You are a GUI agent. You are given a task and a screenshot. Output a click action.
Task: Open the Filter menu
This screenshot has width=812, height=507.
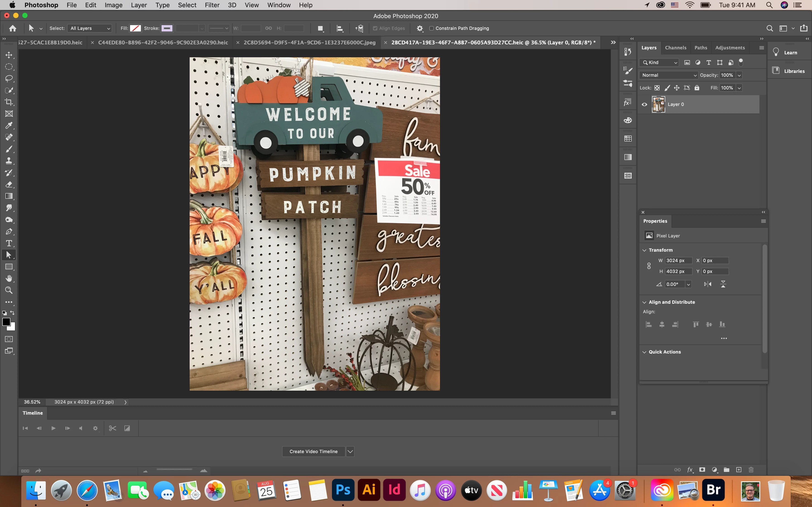[x=212, y=5]
